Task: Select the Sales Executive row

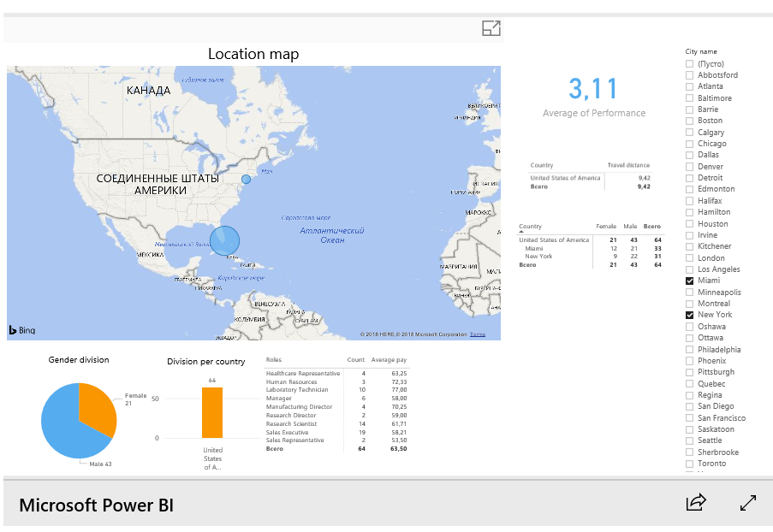Action: (336, 433)
